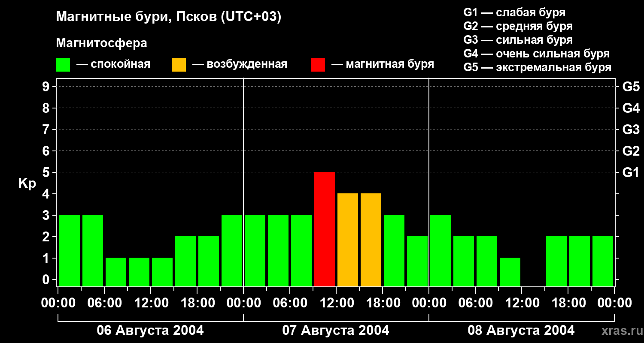Click the 'Магнитосфера' legend heading

(x=101, y=43)
